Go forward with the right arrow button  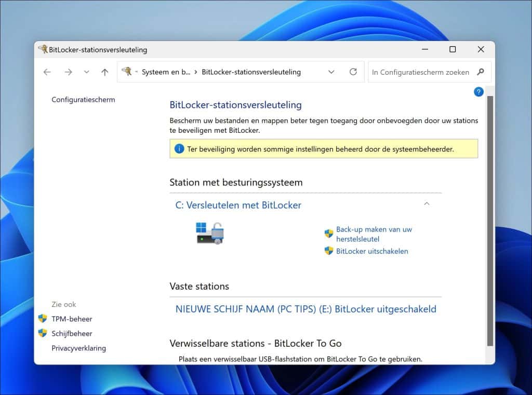click(68, 72)
